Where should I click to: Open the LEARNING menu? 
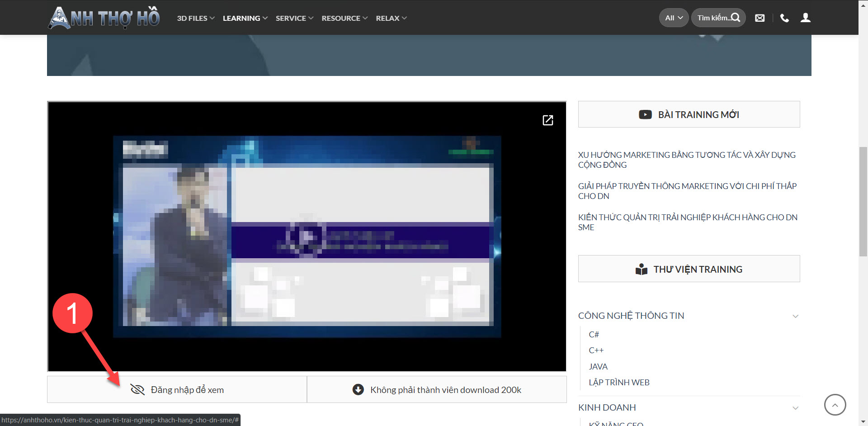tap(245, 18)
